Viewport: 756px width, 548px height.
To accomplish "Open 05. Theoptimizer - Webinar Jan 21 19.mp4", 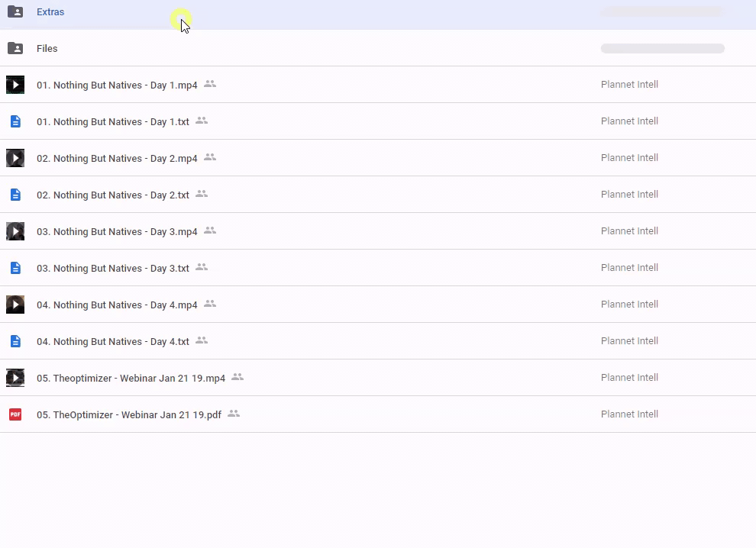I will [x=131, y=379].
